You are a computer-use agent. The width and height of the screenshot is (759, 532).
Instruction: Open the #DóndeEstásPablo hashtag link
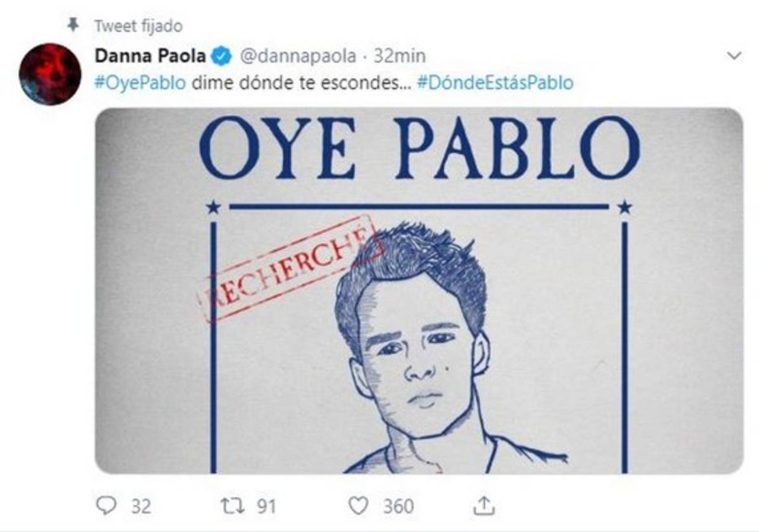coord(496,84)
